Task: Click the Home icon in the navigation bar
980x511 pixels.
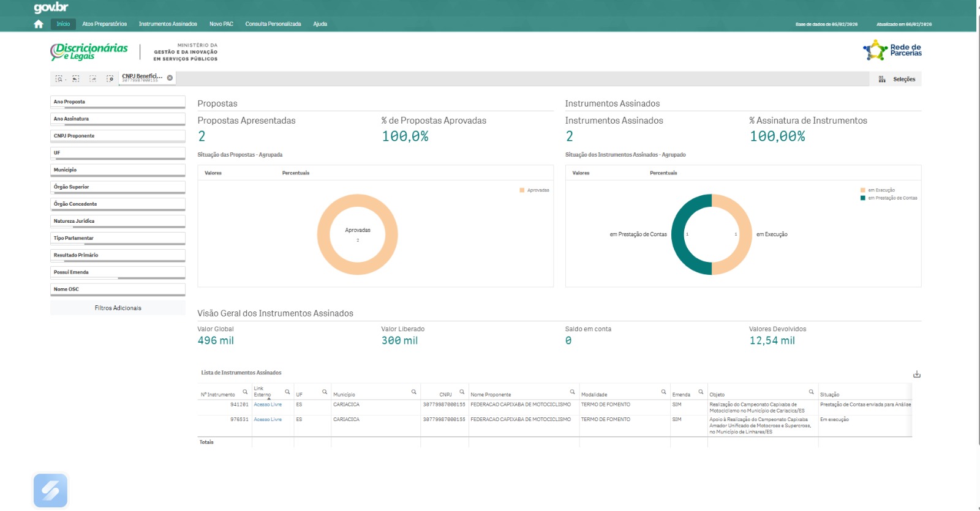Action: (39, 24)
